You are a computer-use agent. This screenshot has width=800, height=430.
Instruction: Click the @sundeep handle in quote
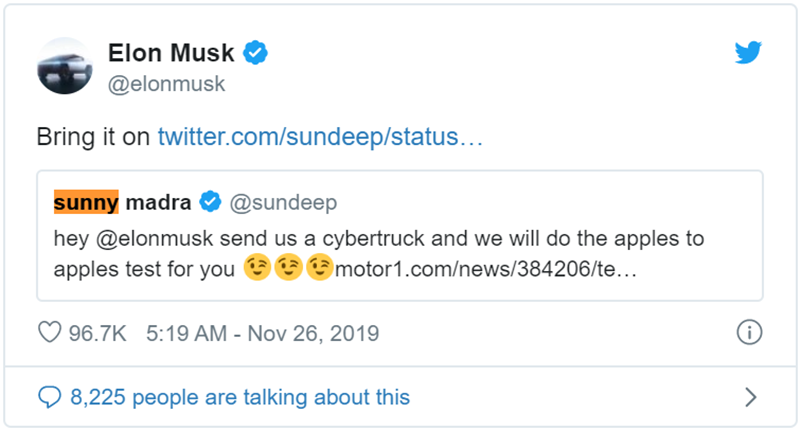tap(284, 203)
